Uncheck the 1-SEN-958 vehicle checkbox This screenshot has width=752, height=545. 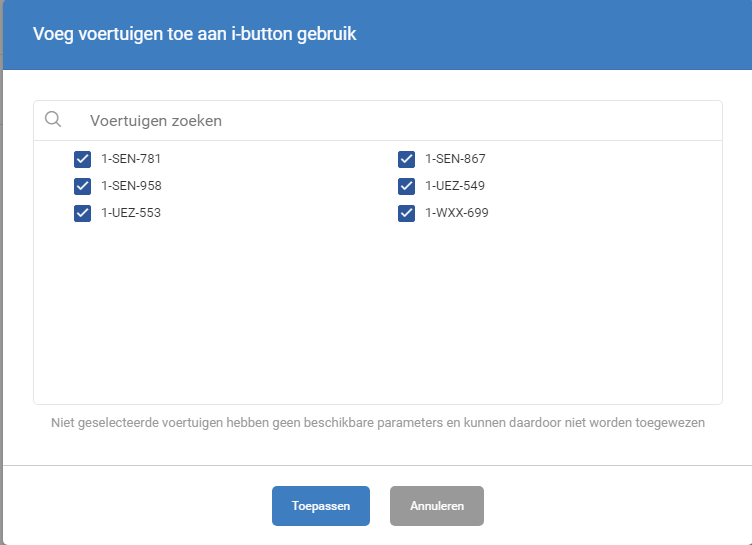pos(82,186)
